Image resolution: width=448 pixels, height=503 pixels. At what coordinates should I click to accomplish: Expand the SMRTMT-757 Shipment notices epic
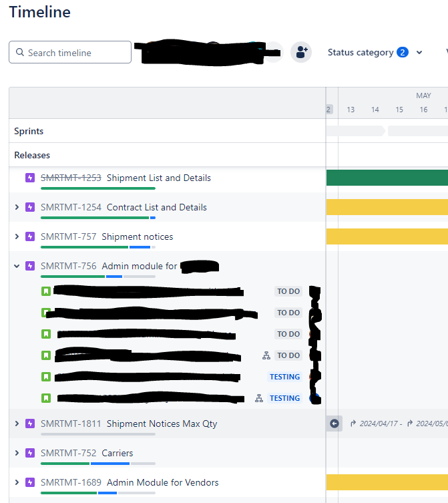[x=17, y=236]
